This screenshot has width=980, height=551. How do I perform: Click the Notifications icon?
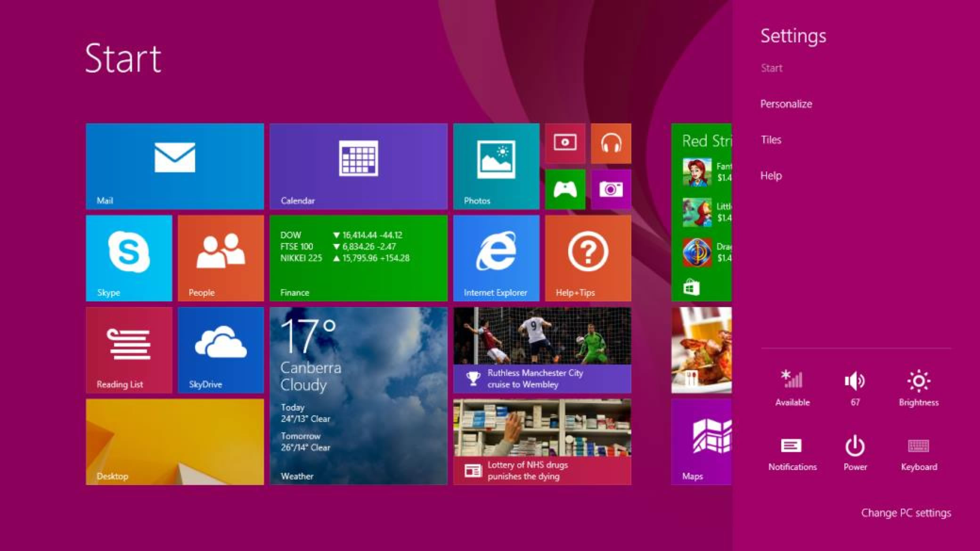tap(792, 445)
